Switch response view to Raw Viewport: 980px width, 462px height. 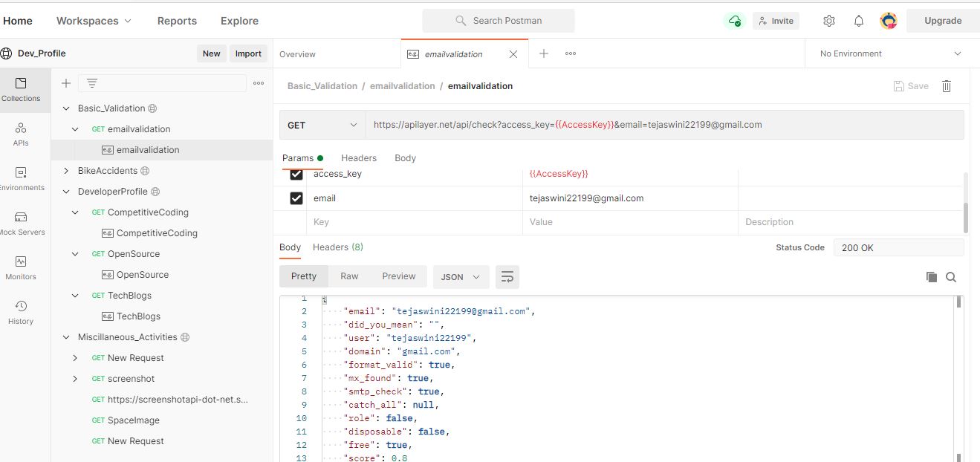[x=349, y=276]
